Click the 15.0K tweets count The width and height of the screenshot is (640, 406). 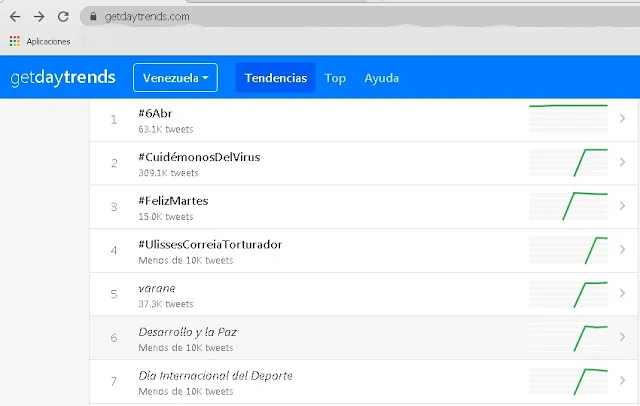(x=166, y=217)
